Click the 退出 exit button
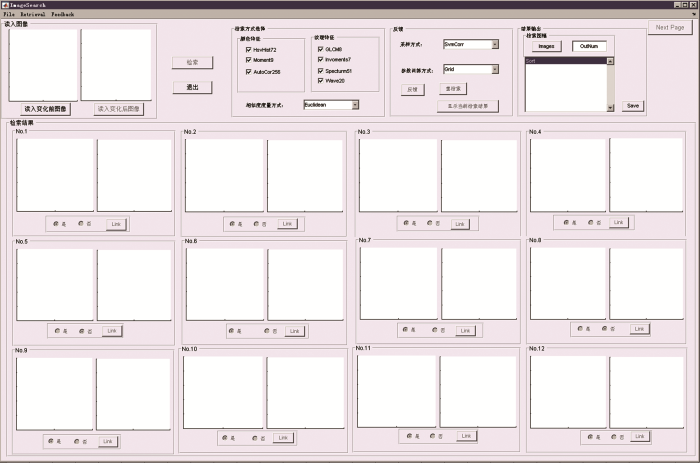700x463 pixels. tap(192, 87)
